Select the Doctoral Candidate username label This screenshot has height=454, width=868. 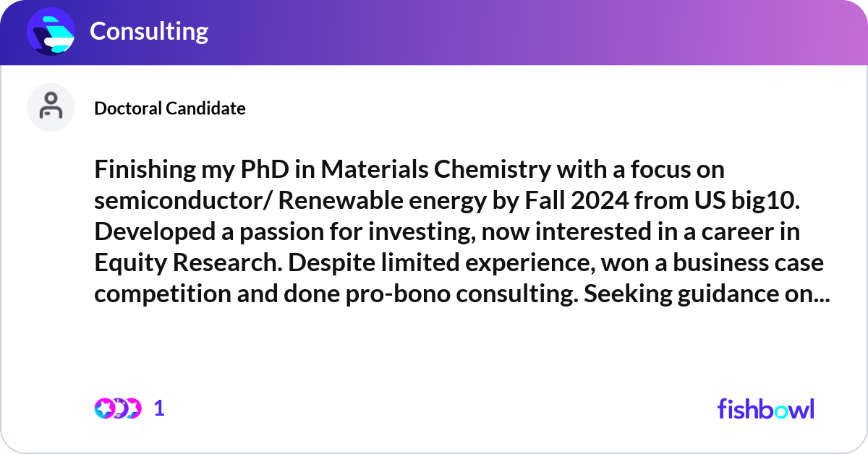(170, 108)
